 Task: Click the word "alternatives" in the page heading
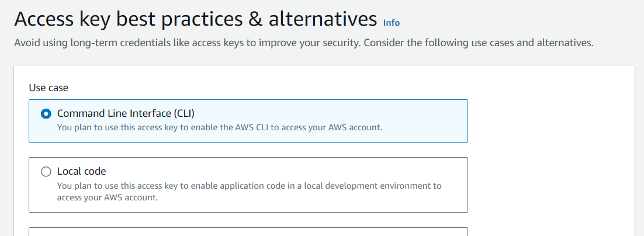[x=323, y=19]
